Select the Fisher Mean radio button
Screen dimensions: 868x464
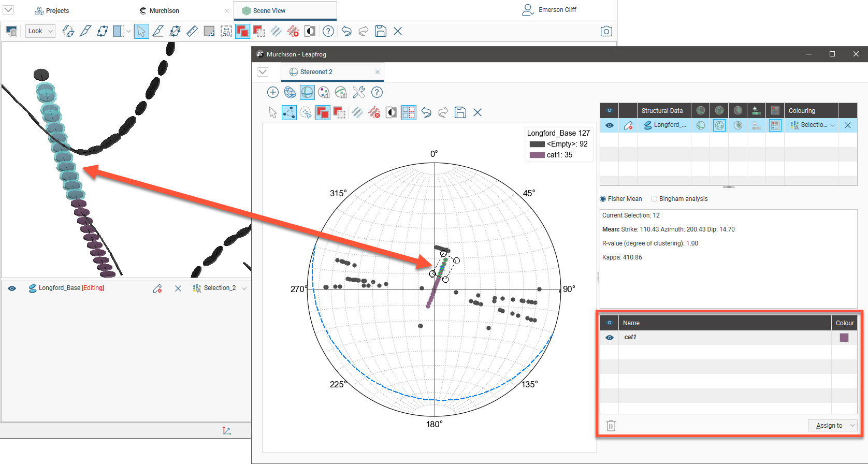603,199
